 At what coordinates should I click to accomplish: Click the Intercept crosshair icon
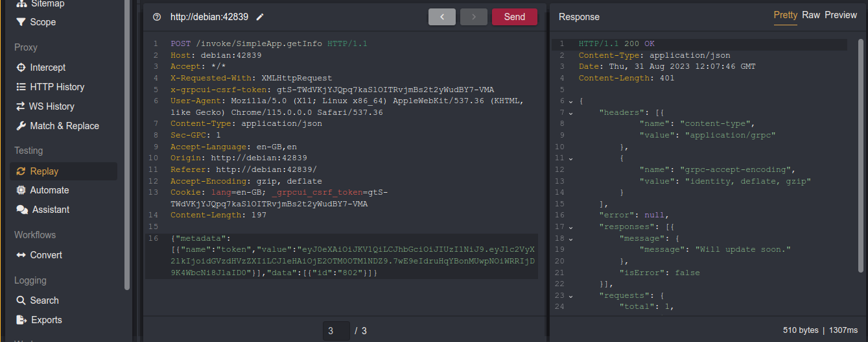pos(21,67)
